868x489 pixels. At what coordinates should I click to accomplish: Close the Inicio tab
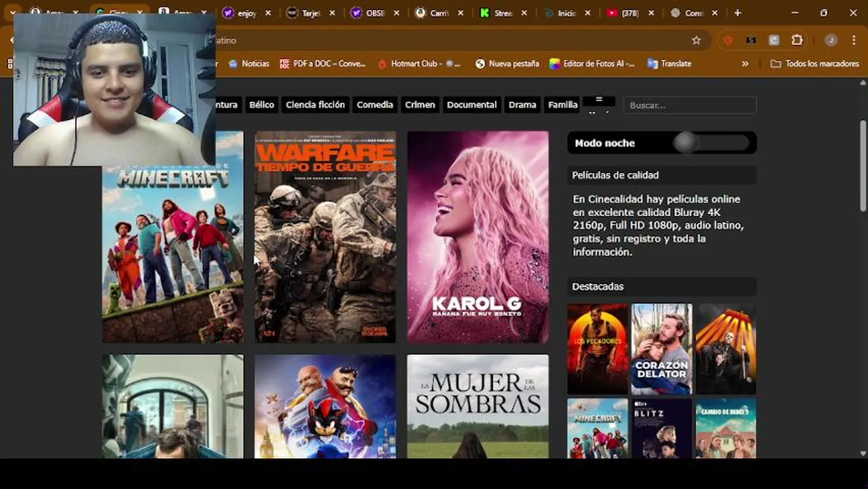coord(587,13)
